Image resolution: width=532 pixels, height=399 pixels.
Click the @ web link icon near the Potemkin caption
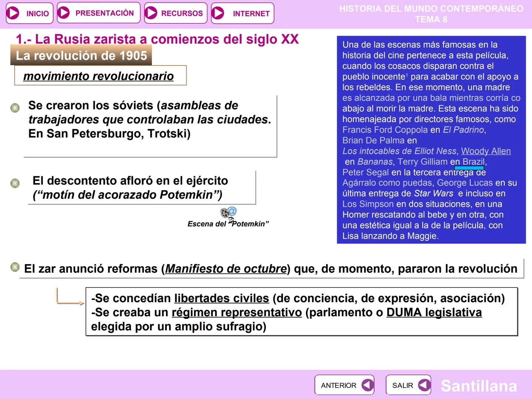pyautogui.click(x=233, y=211)
